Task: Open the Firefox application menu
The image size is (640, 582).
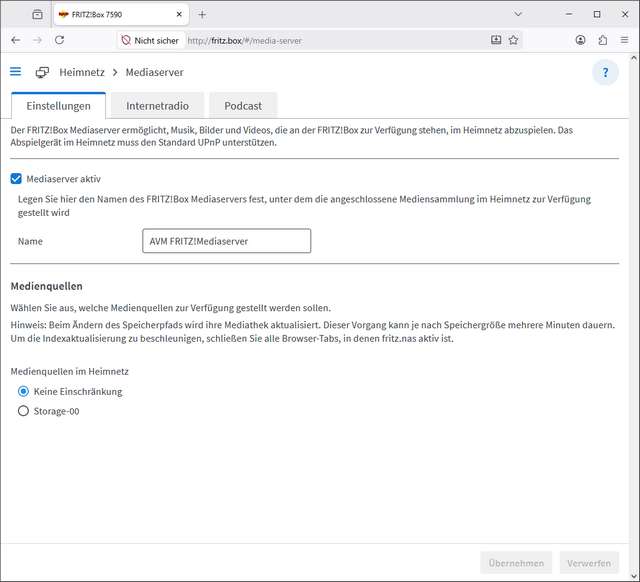Action: pyautogui.click(x=624, y=40)
